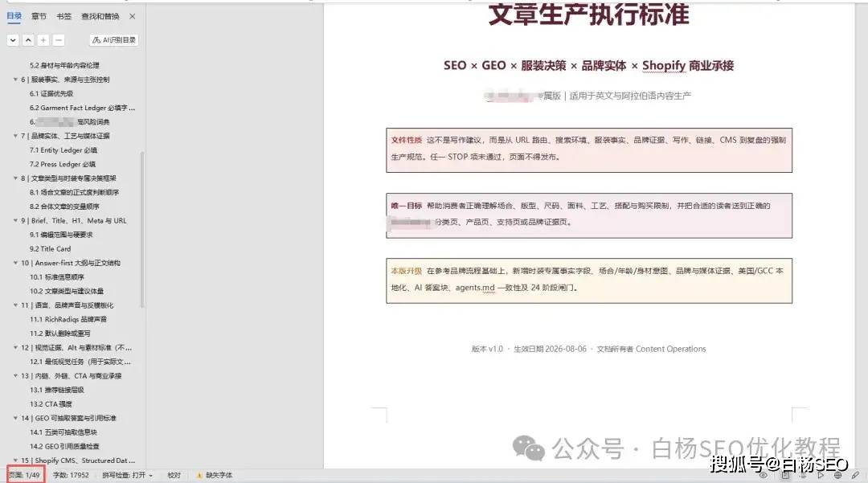This screenshot has width=868, height=483.
Task: Collapse outline levels with up-chevron button
Action: coord(28,40)
